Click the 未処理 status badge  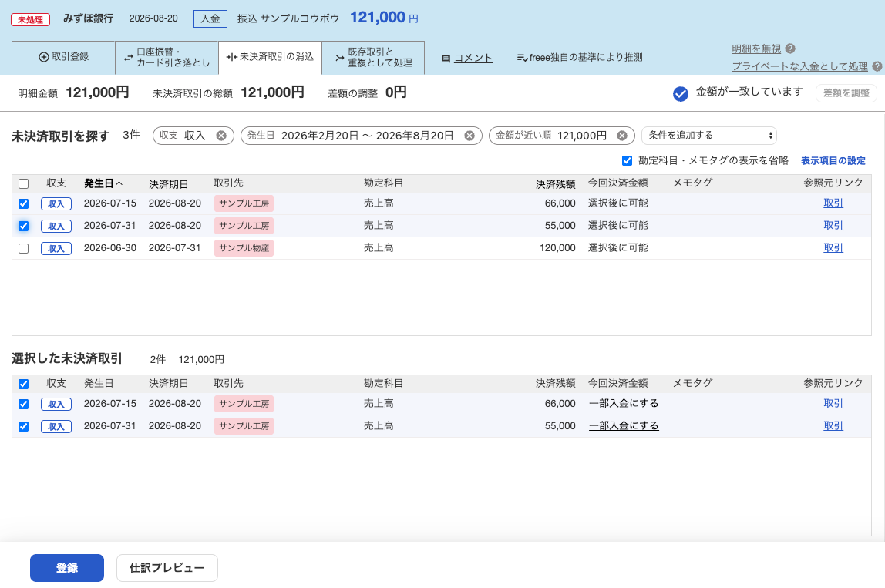point(31,20)
